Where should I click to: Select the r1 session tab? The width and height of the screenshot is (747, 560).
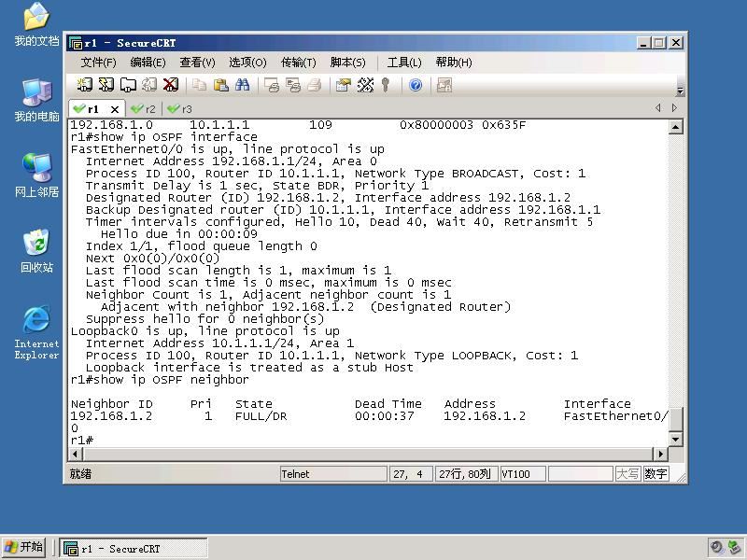click(92, 109)
